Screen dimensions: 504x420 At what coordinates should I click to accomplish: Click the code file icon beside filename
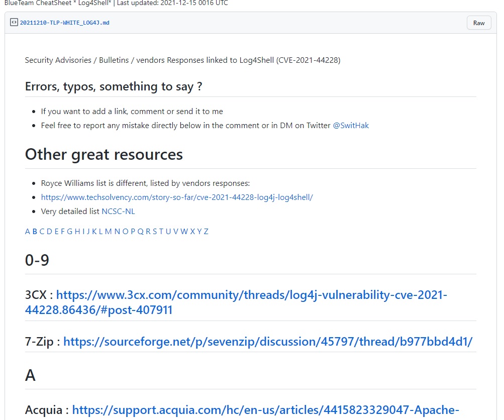pyautogui.click(x=14, y=23)
